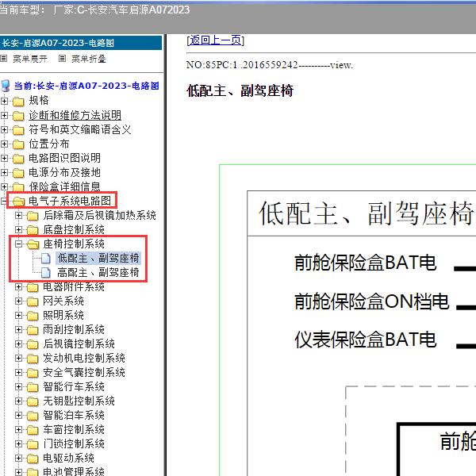The height and width of the screenshot is (476, 476).
Task: Select the 高配主、副驾座椅 tree item
Action: [98, 272]
